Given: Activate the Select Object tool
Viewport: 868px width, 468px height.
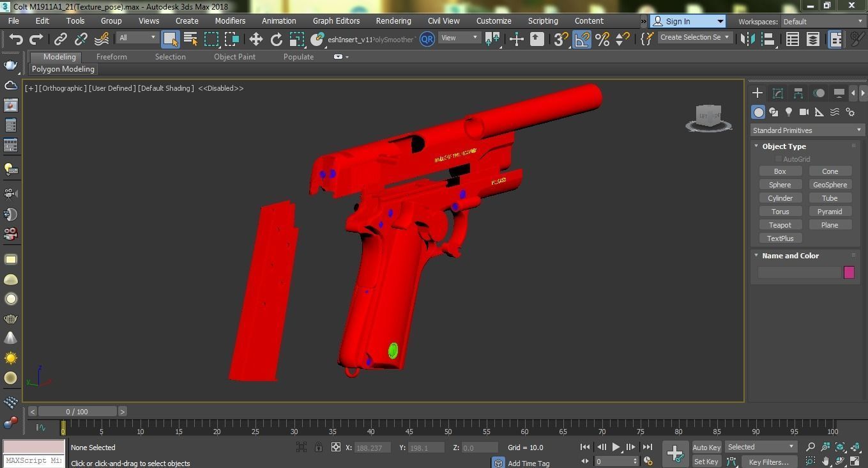Looking at the screenshot, I should tap(170, 39).
